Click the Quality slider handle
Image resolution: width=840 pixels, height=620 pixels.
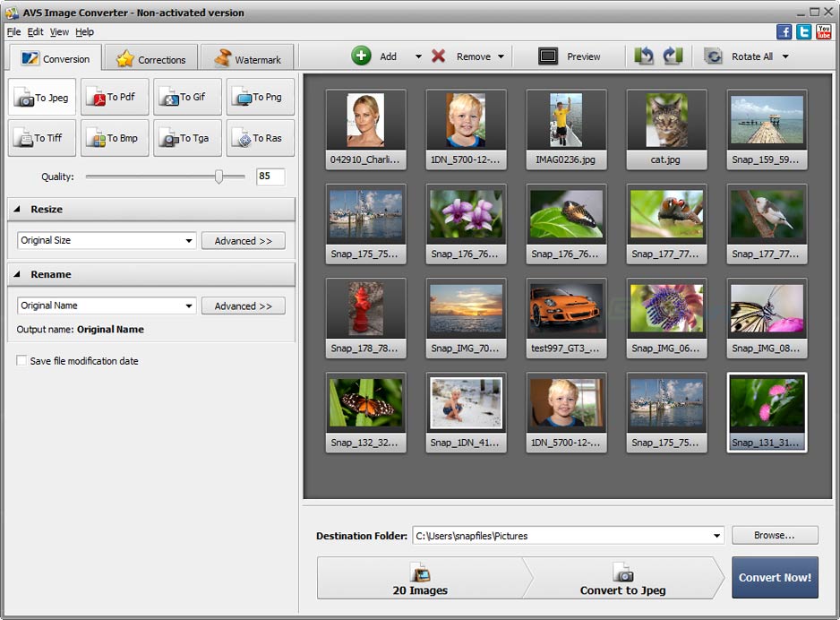(x=219, y=177)
